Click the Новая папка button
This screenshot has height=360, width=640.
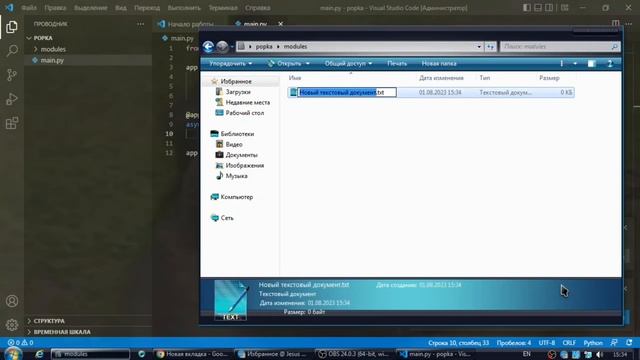439,64
